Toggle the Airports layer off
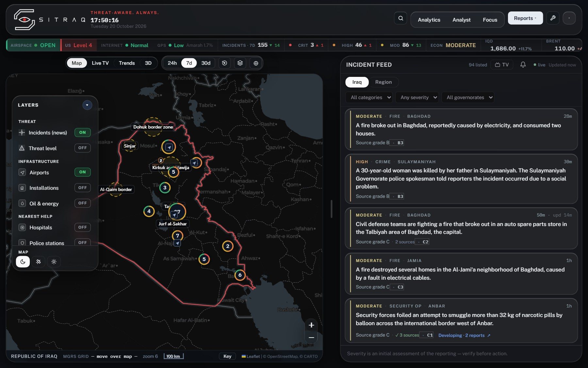The image size is (588, 368). click(82, 172)
